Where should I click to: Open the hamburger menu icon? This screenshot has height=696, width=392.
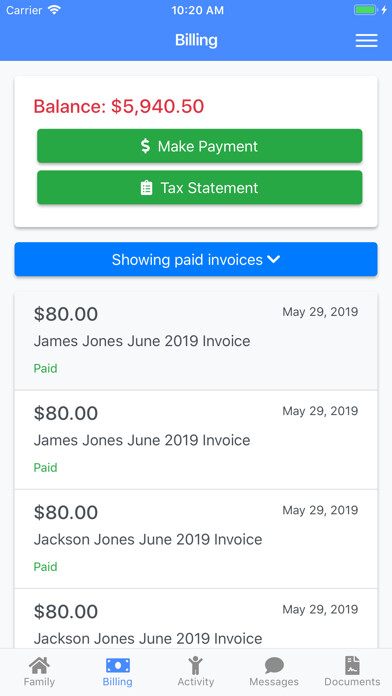[366, 40]
